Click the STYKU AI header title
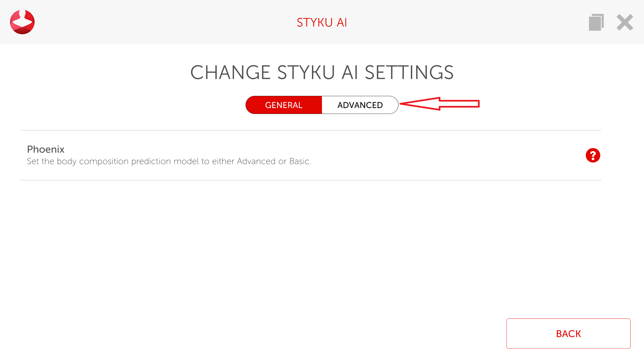 coord(322,22)
